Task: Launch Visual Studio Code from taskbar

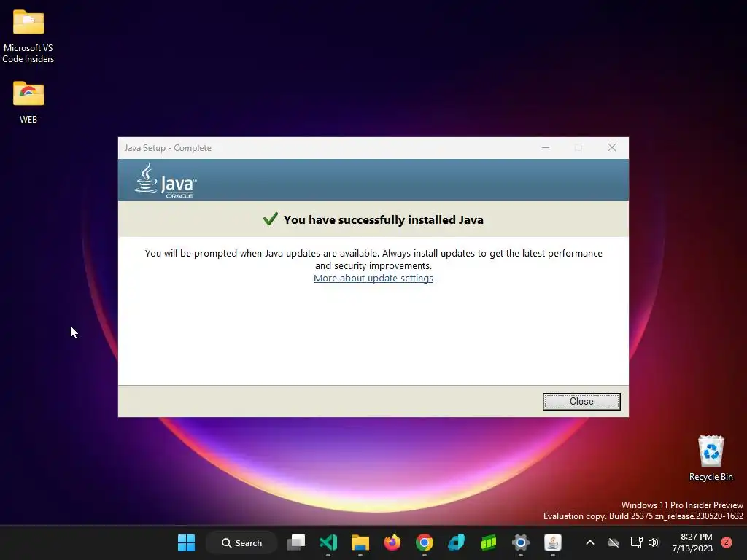Action: [x=328, y=542]
